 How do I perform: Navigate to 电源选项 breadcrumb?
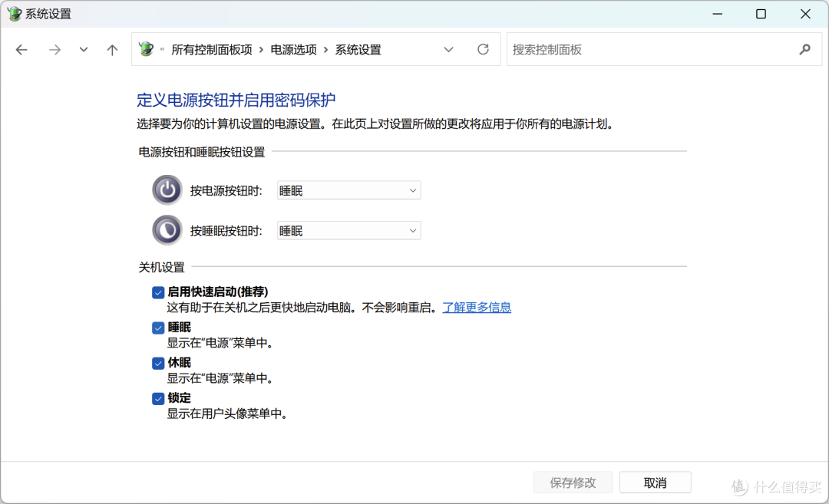click(x=293, y=50)
